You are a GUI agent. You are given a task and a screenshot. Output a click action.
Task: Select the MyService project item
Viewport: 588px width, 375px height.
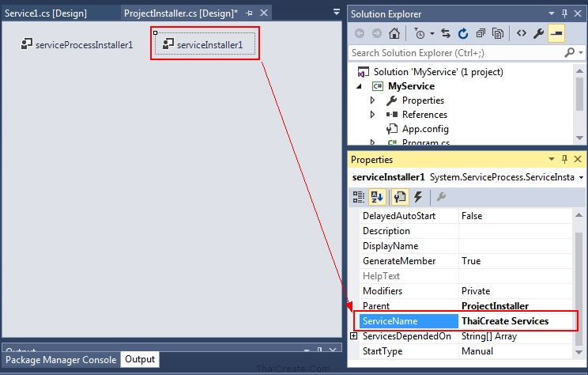click(411, 86)
